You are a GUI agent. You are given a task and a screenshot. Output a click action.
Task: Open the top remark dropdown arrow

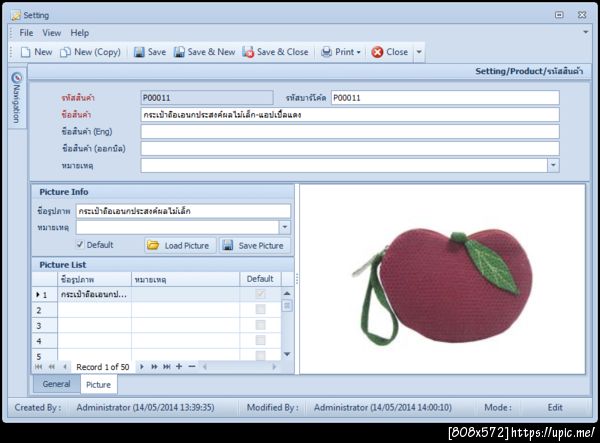(x=553, y=166)
